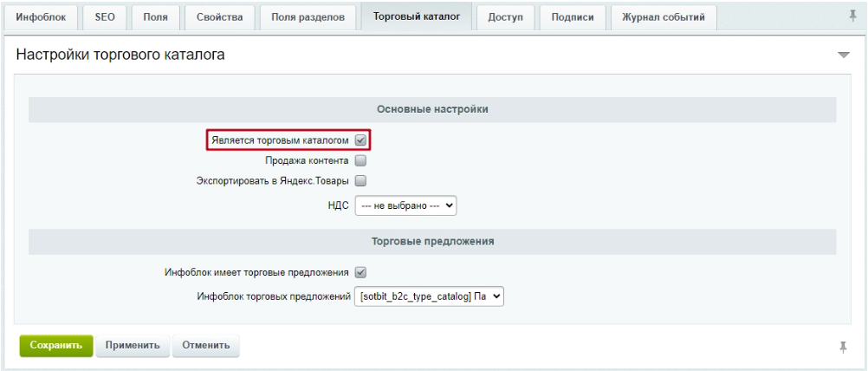This screenshot has height=371, width=868.
Task: Open the SEO tab
Action: pyautogui.click(x=104, y=18)
